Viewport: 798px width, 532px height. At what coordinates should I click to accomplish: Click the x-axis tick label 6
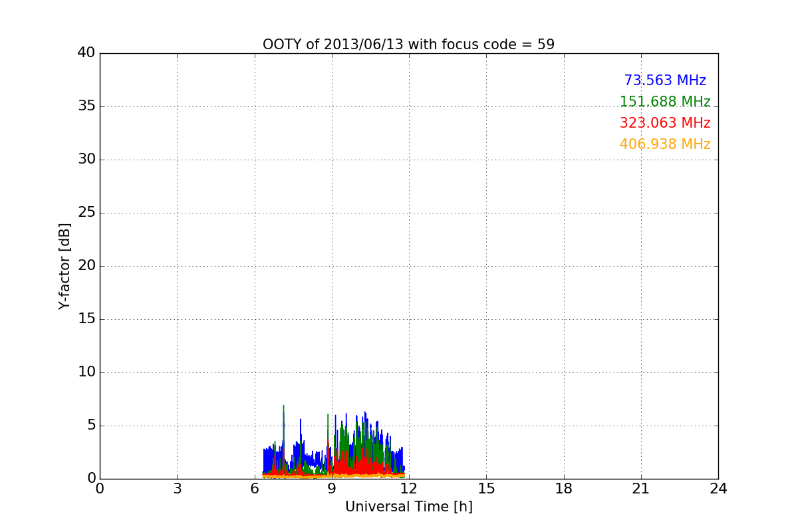tap(254, 489)
